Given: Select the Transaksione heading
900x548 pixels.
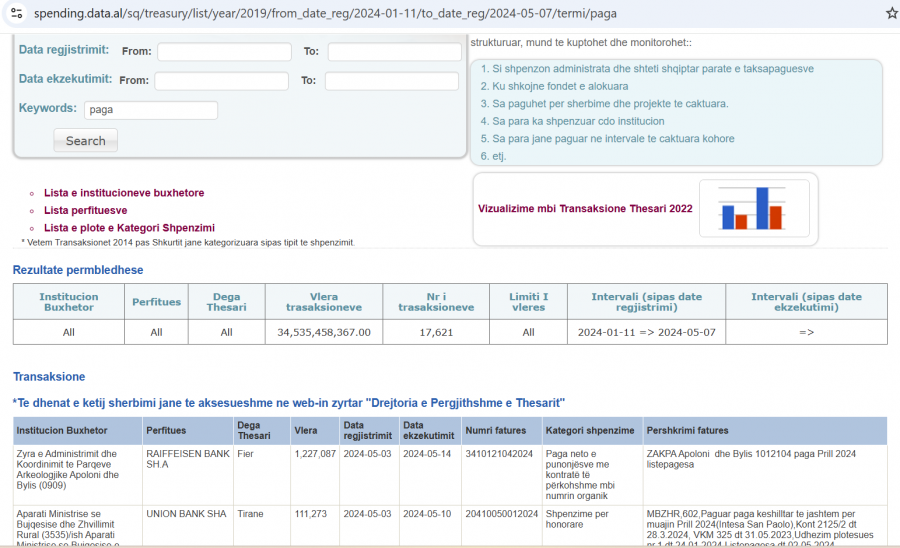Looking at the screenshot, I should pyautogui.click(x=49, y=377).
